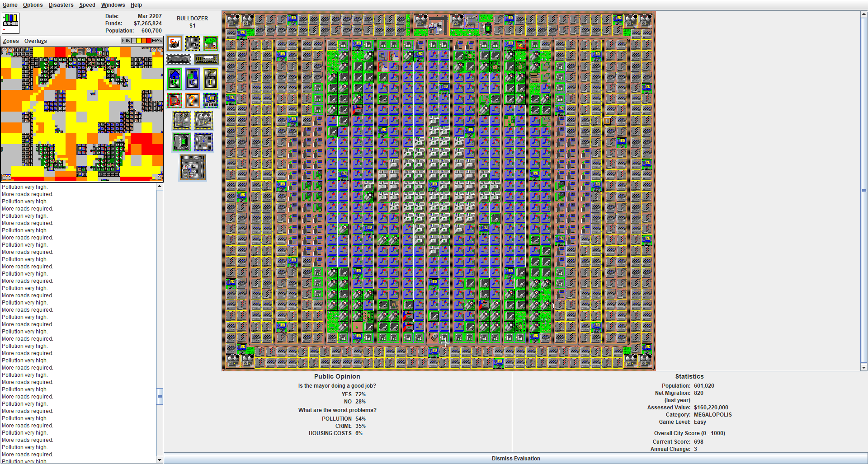Choose the Industrial zone tool

[x=211, y=79]
